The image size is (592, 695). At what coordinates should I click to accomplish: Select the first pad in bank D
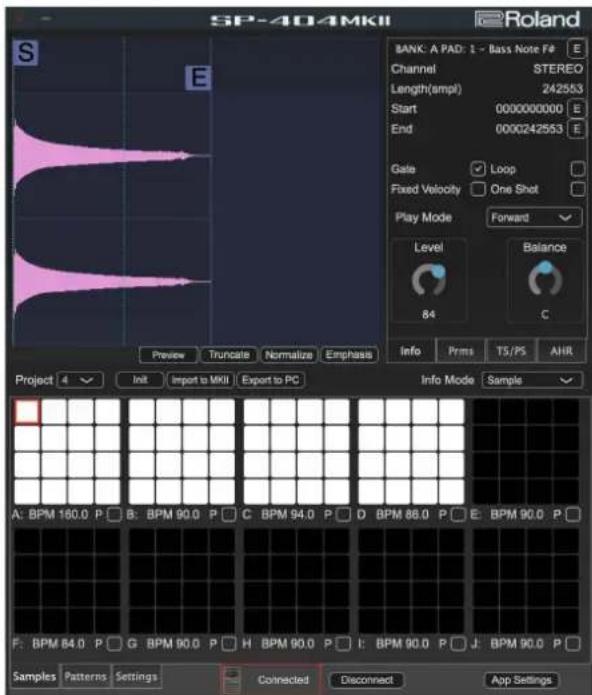click(x=371, y=412)
